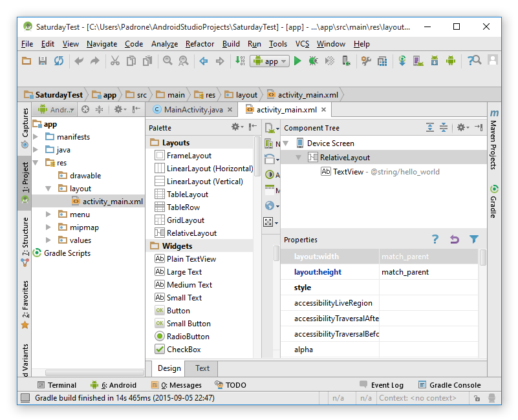Navigate forward with right arrow icon
518x420 pixels.
[220, 61]
